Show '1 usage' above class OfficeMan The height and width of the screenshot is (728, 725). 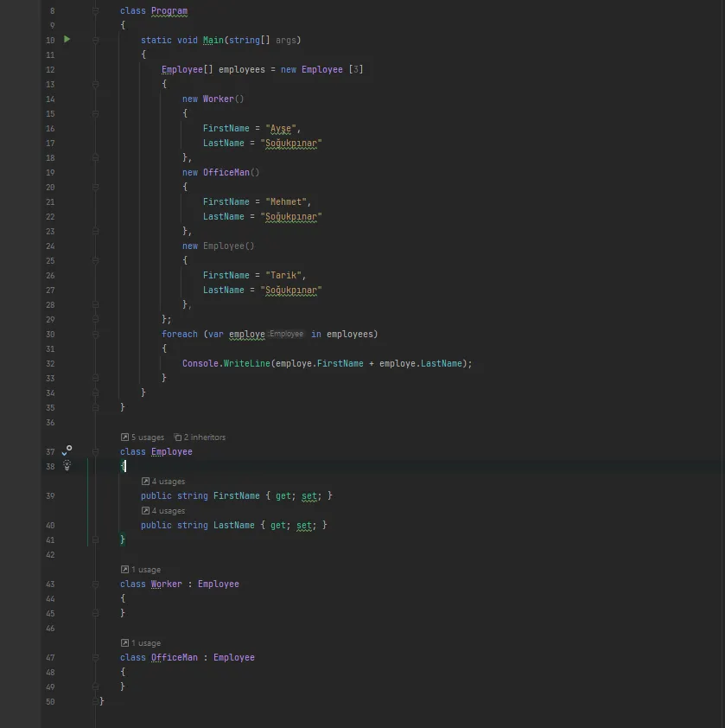(x=141, y=643)
